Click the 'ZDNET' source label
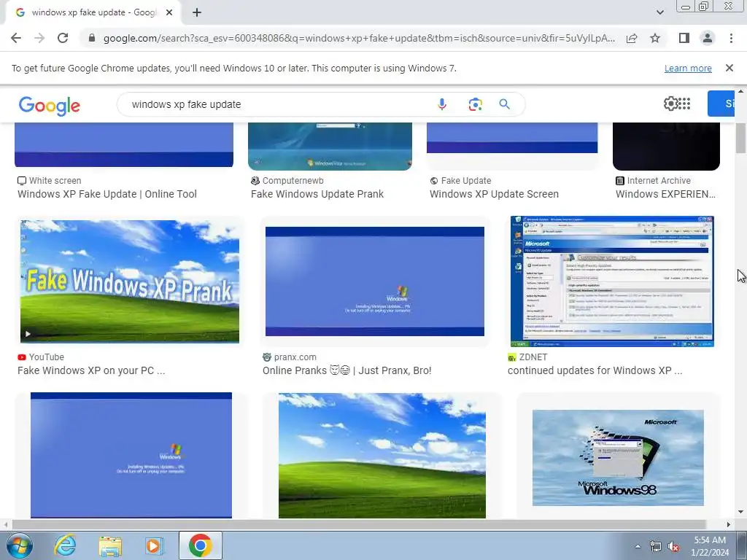This screenshot has height=560, width=747. tap(533, 357)
